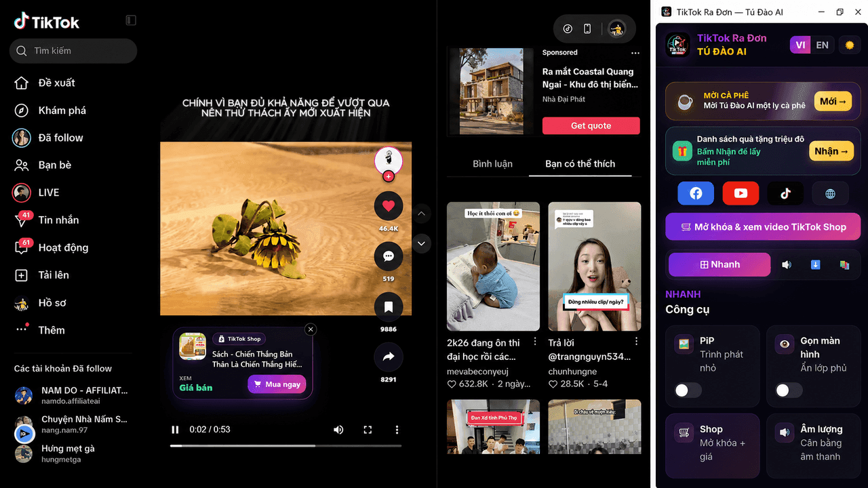Close the TikTok Shop product card

(311, 329)
